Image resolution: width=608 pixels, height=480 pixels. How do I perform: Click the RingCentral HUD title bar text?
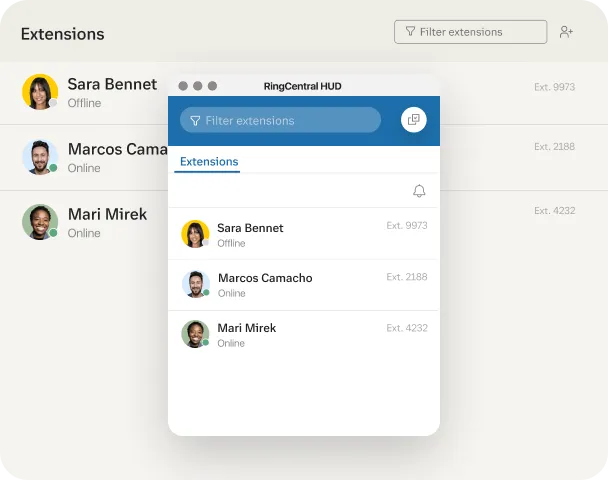click(x=302, y=86)
